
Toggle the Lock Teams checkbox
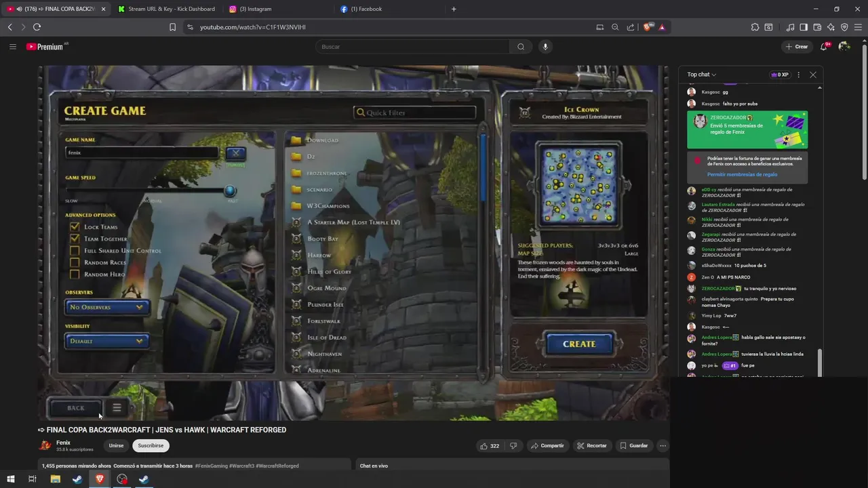tap(75, 227)
